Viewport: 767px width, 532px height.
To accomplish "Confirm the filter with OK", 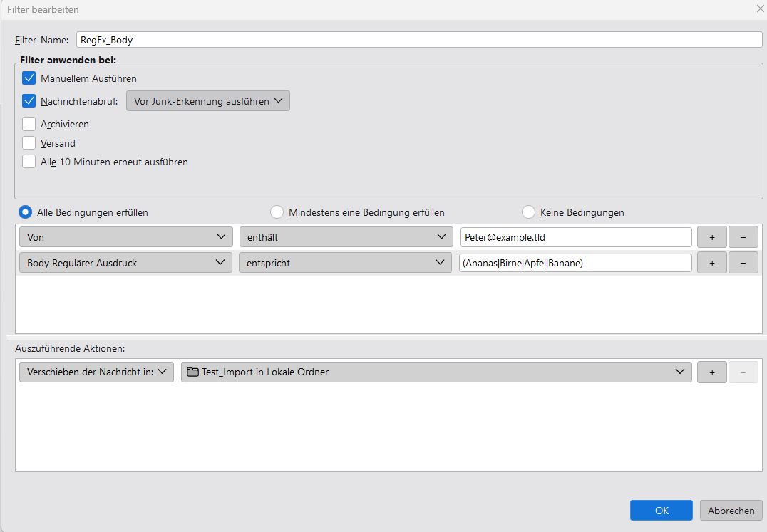I will coord(661,511).
